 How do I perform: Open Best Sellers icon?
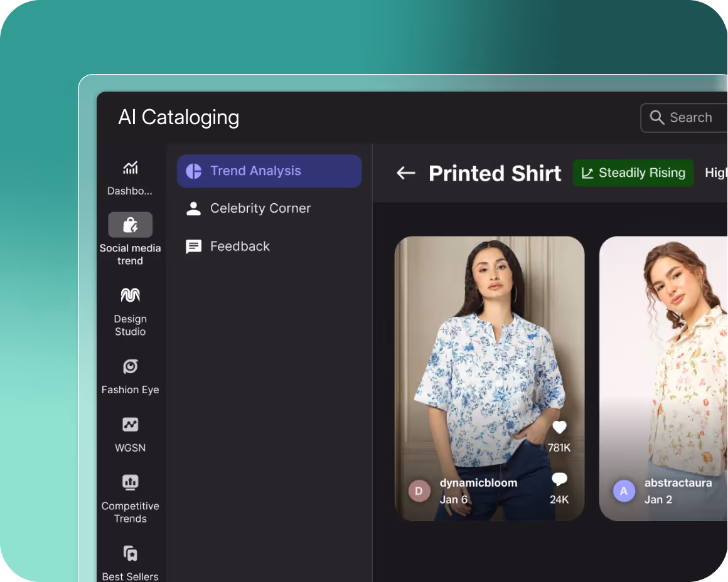(131, 553)
